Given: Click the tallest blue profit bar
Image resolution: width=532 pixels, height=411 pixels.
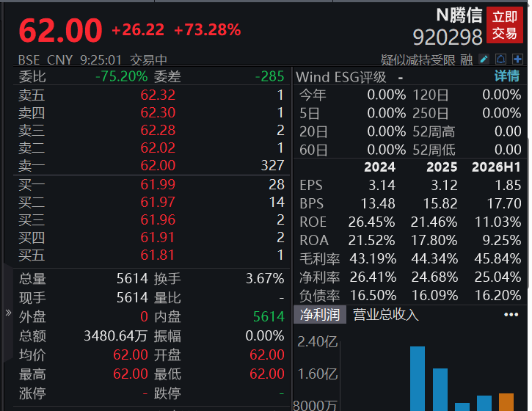Looking at the screenshot, I should 418,379.
